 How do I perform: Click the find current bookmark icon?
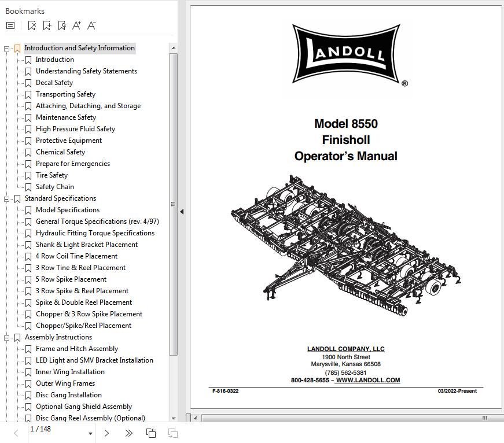tap(62, 25)
